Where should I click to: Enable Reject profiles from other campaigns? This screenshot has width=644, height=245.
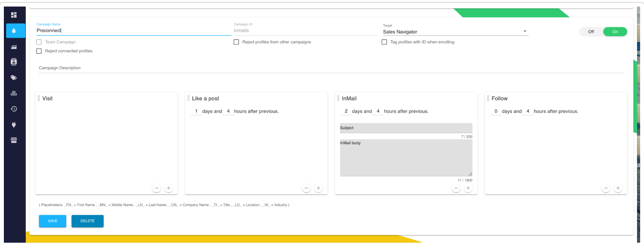(236, 42)
